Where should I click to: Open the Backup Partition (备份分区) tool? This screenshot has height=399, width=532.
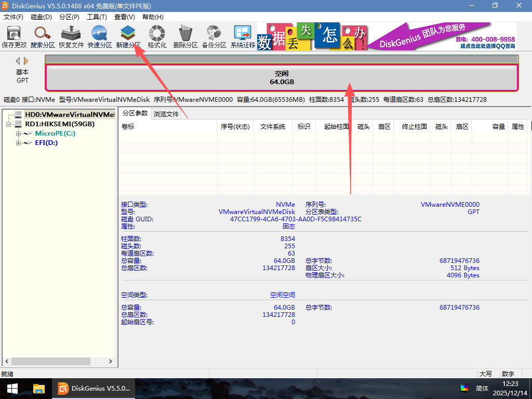[214, 36]
